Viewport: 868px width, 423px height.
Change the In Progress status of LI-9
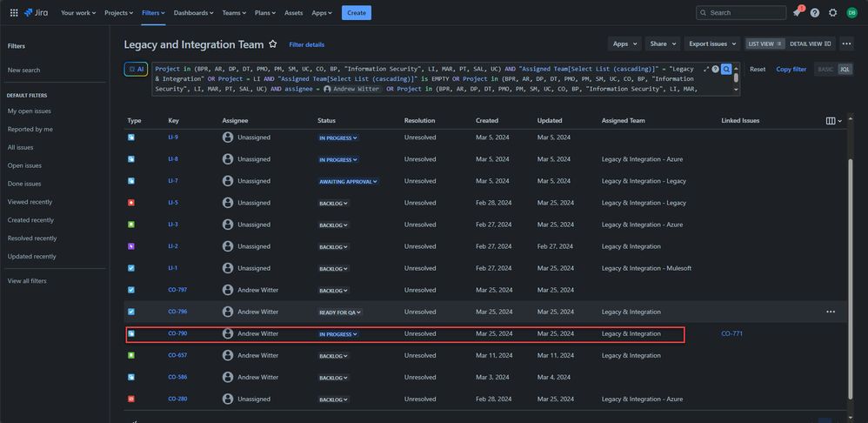338,138
